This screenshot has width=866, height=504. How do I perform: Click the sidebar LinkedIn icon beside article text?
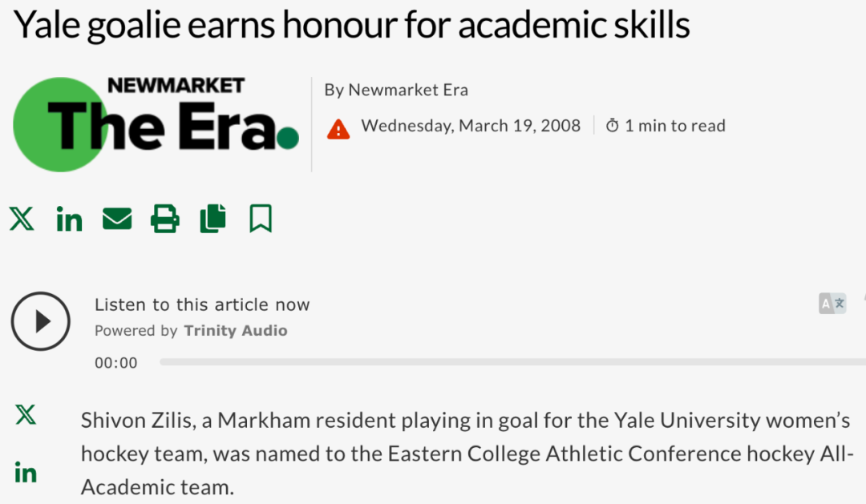pyautogui.click(x=26, y=473)
